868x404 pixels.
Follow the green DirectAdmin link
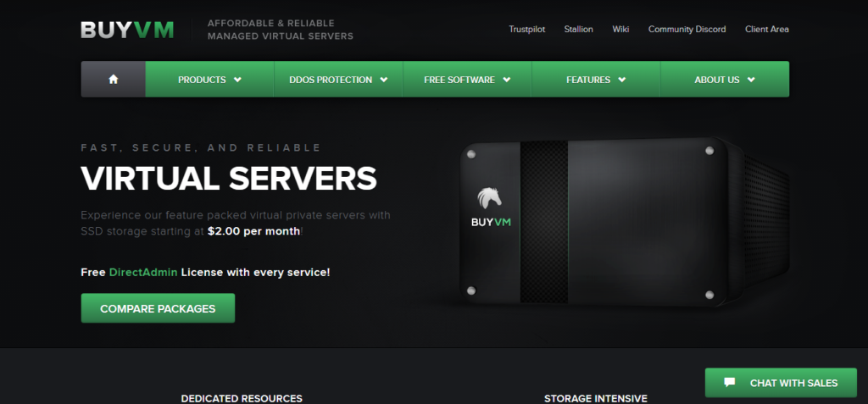click(143, 272)
